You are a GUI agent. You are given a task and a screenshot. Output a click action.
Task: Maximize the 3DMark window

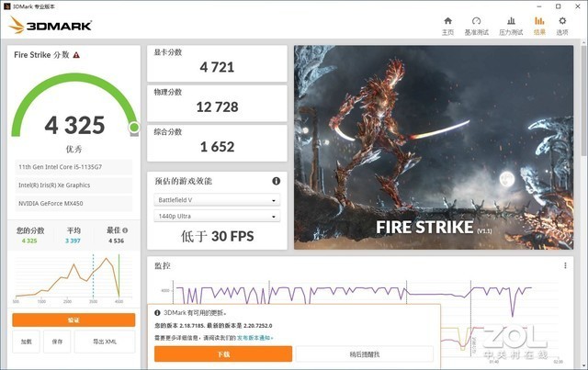(558, 6)
